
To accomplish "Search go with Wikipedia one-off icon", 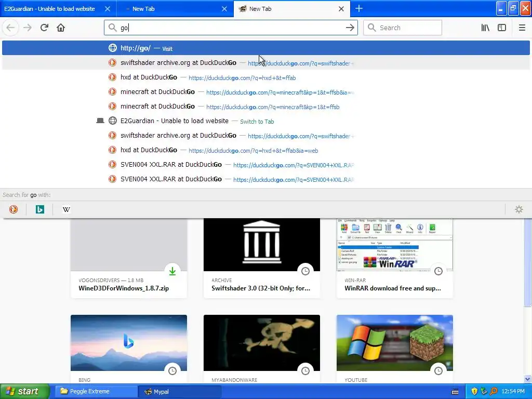I will coord(66,209).
